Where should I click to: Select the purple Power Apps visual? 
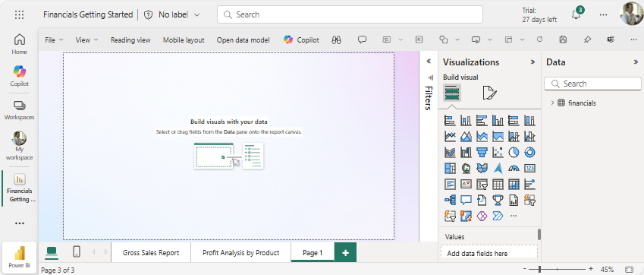(x=482, y=216)
